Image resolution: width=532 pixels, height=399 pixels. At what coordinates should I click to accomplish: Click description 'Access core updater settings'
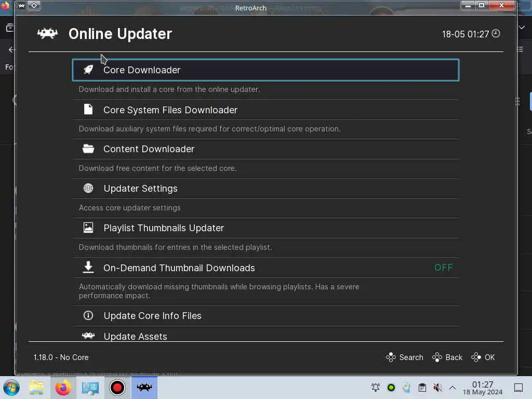point(129,208)
